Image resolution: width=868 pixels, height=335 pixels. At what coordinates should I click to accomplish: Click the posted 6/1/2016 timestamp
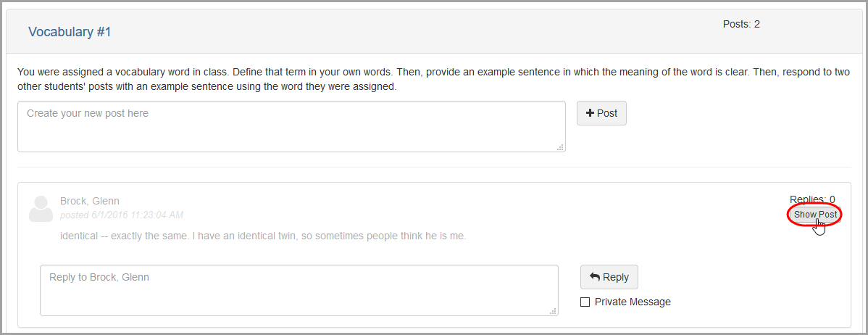coord(122,215)
